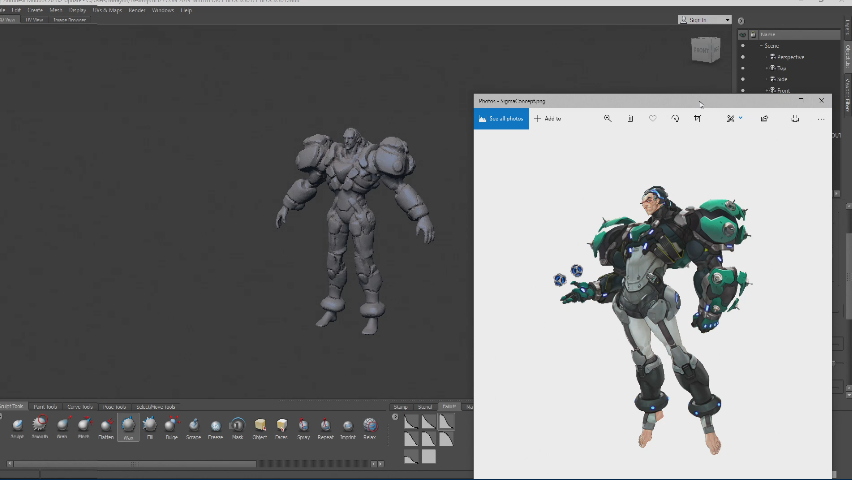
Task: Select the Fill tool
Action: point(150,427)
